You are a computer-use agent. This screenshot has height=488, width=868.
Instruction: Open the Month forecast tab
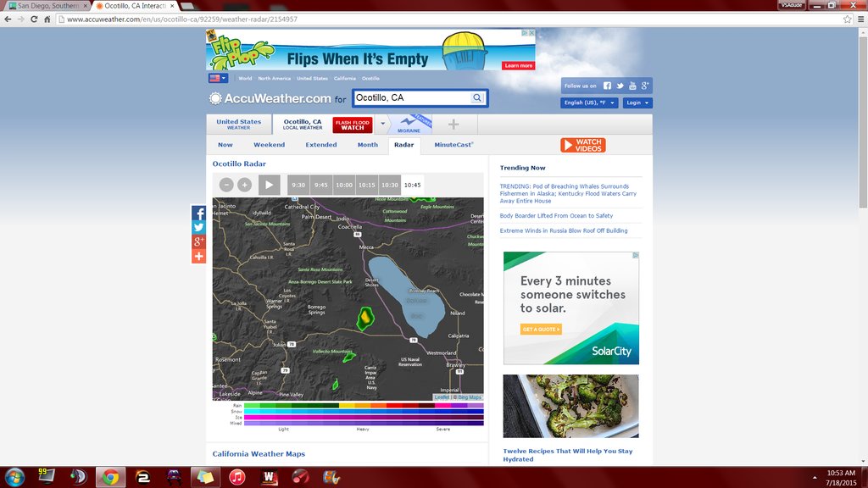[x=368, y=145]
